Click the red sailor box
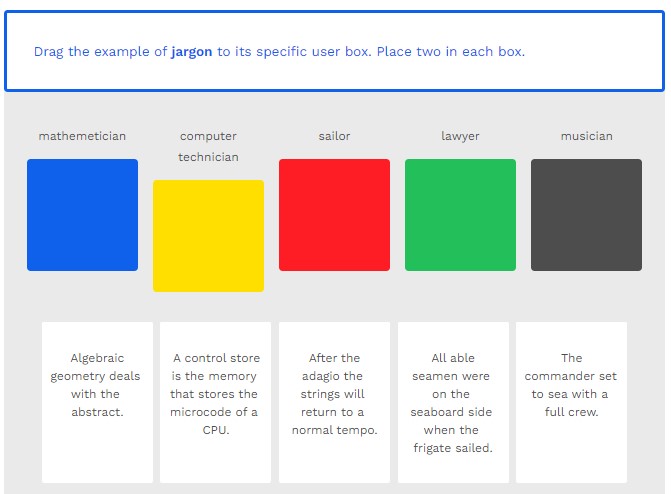This screenshot has width=671, height=494. 334,215
